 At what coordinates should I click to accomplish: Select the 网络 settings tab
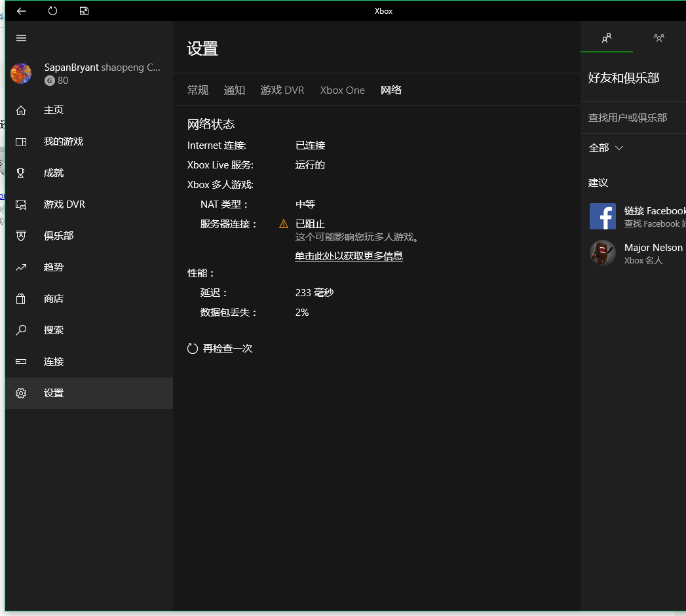point(391,90)
